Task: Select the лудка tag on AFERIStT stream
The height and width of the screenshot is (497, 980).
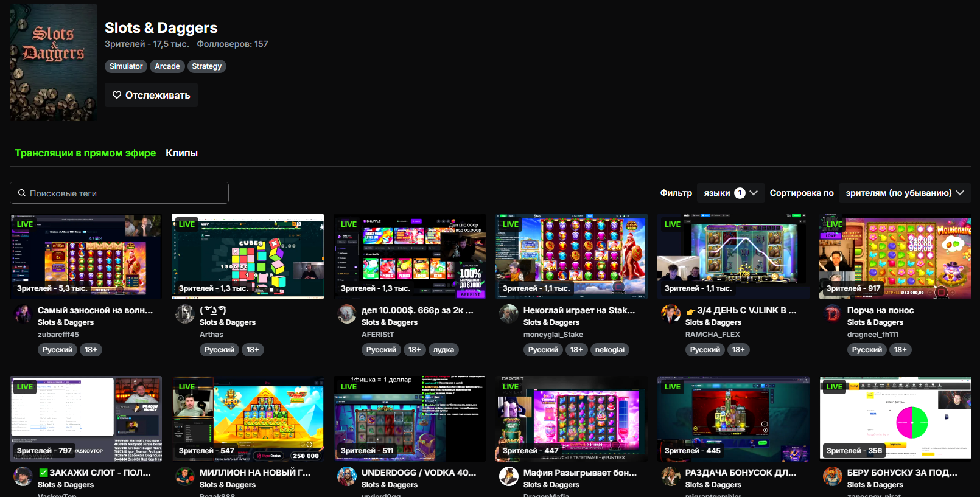Action: [x=444, y=350]
